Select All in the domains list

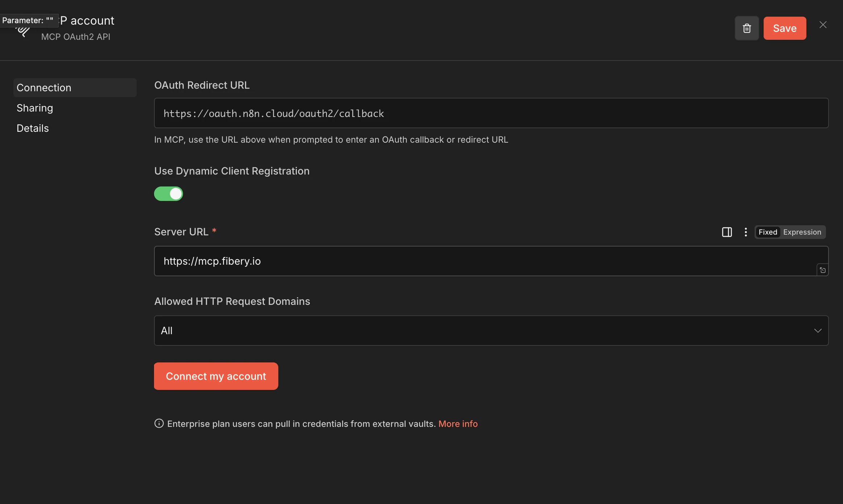point(167,330)
